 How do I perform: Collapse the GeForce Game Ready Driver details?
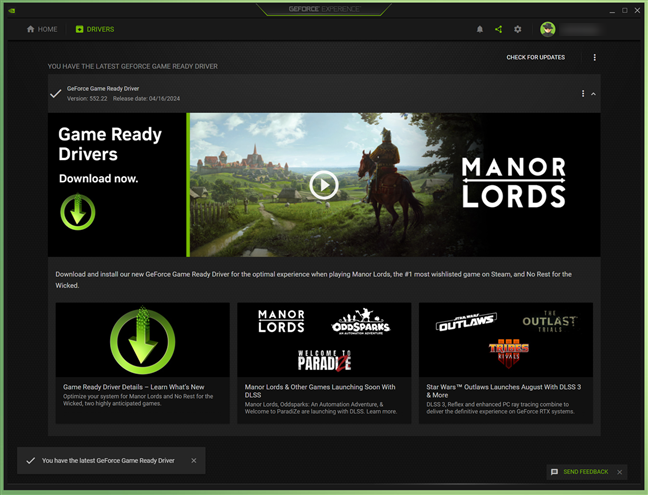click(x=593, y=94)
